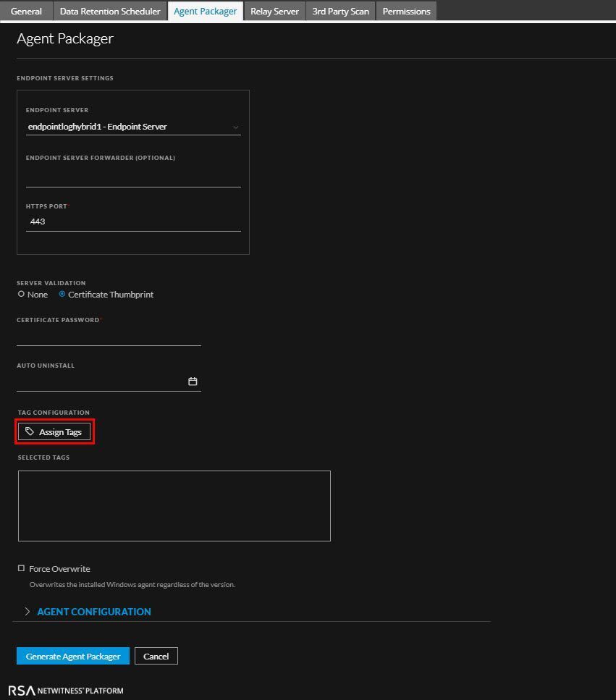Focus the Endpoint Server Forwarder field
The image size is (616, 700).
133,177
